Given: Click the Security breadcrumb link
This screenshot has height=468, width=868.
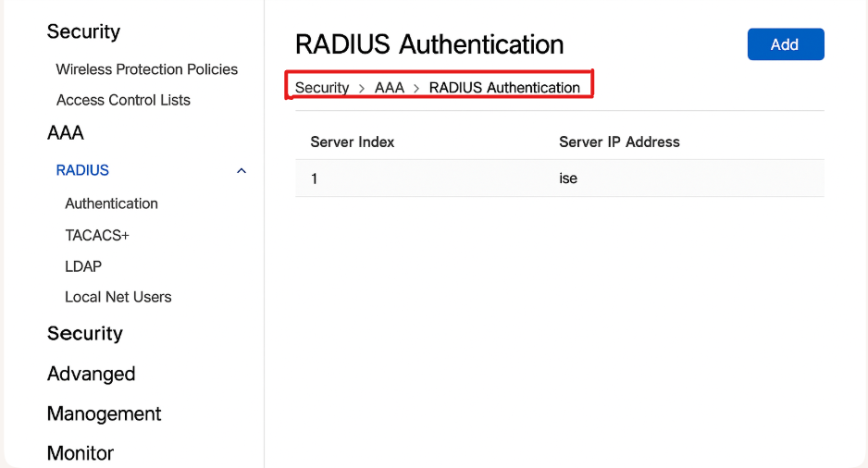Looking at the screenshot, I should pos(322,88).
